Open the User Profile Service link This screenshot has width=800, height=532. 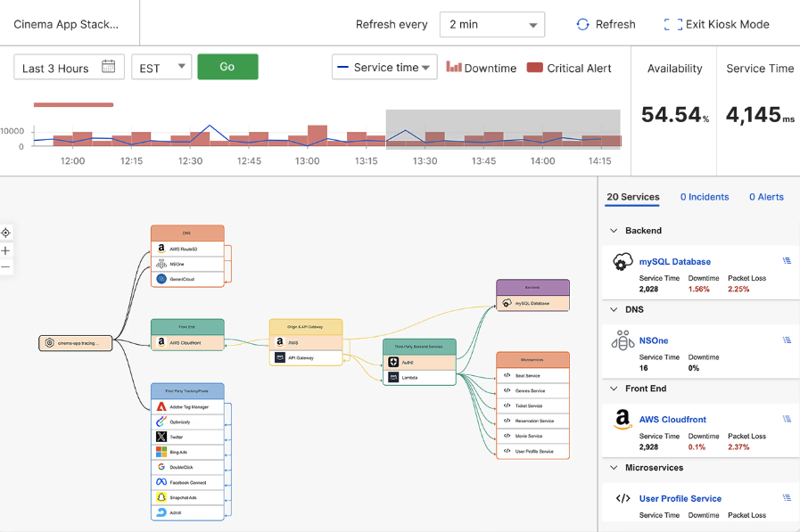[x=680, y=498]
